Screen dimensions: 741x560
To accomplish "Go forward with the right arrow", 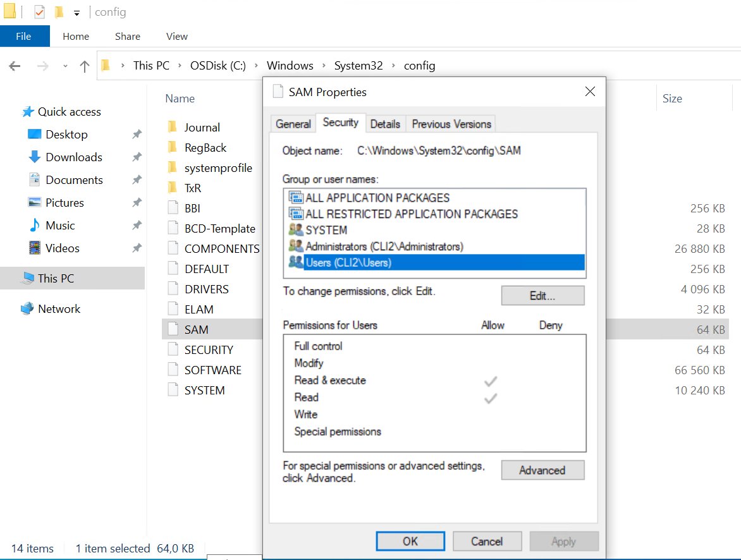I will click(x=42, y=66).
